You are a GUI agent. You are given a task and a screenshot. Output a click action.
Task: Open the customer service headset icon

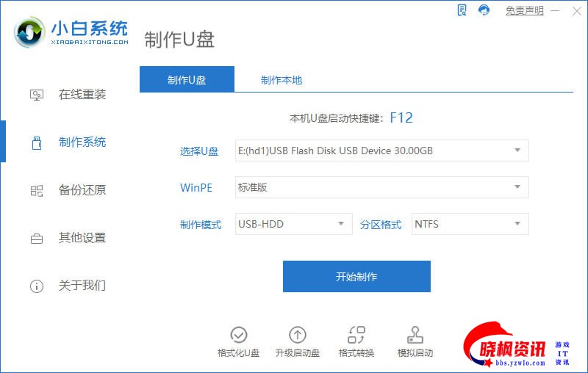coord(484,10)
